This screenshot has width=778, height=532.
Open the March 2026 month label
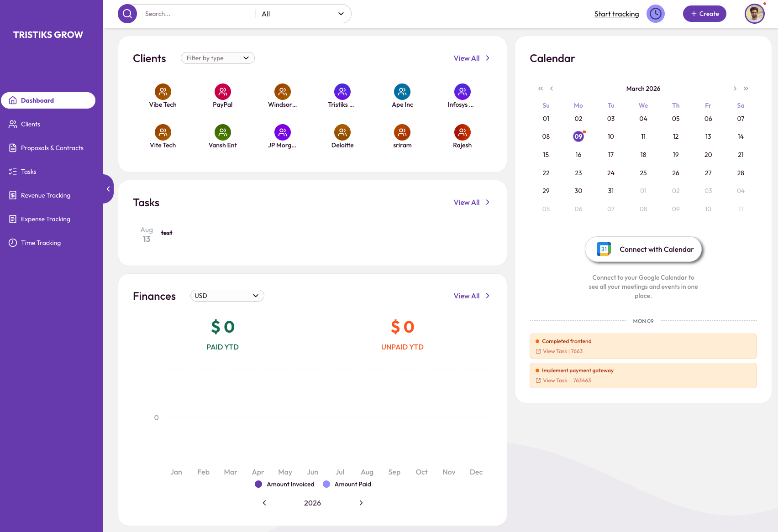coord(643,89)
